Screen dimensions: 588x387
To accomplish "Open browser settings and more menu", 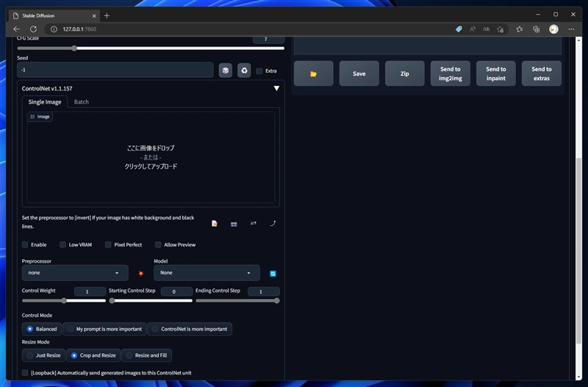I will (571, 29).
